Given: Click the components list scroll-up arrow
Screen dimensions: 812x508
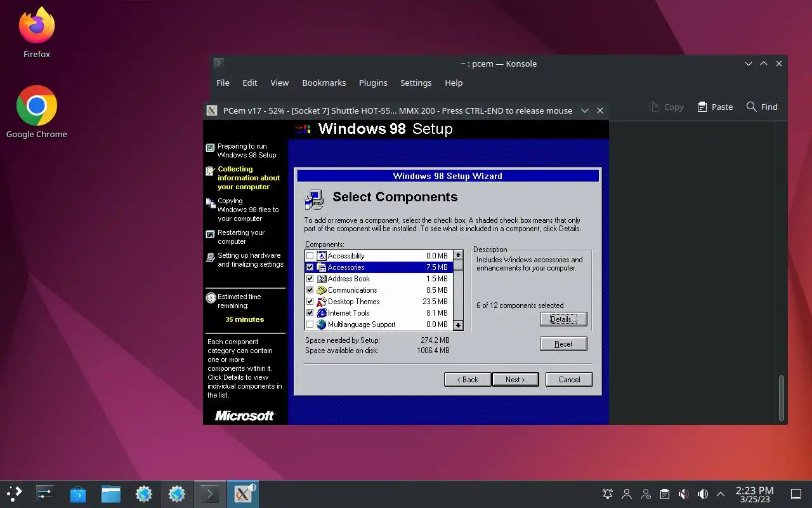Looking at the screenshot, I should [458, 255].
